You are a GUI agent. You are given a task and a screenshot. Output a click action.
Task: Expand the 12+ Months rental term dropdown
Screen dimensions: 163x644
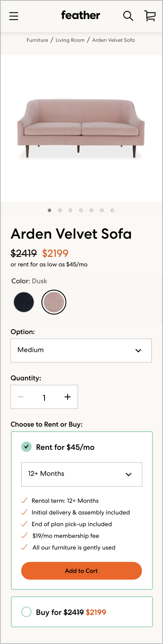coord(81,474)
